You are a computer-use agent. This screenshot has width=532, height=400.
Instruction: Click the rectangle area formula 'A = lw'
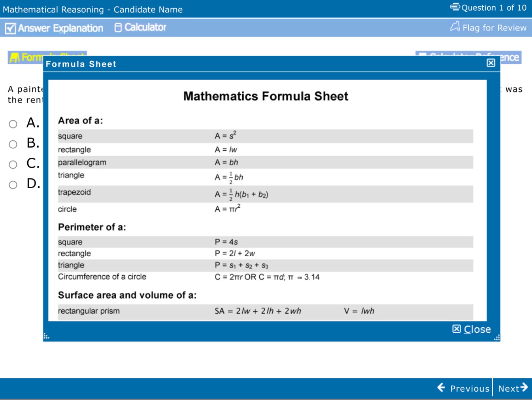pyautogui.click(x=226, y=150)
